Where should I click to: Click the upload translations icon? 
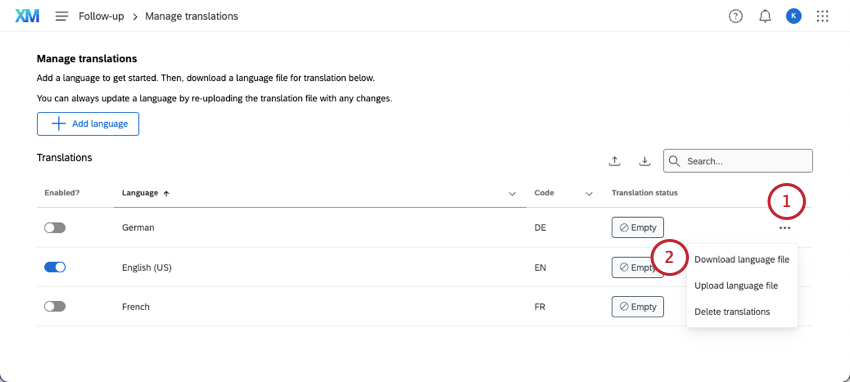614,161
